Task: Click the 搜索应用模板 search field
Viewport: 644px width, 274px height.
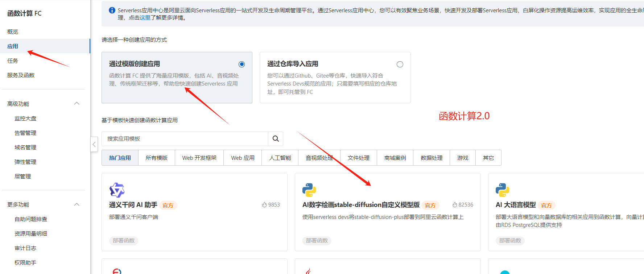Action: 185,139
